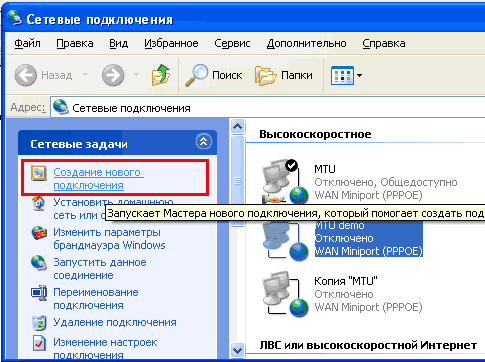Open the Back history dropdown arrow
Viewport: 485px width, 362px height.
[85, 75]
